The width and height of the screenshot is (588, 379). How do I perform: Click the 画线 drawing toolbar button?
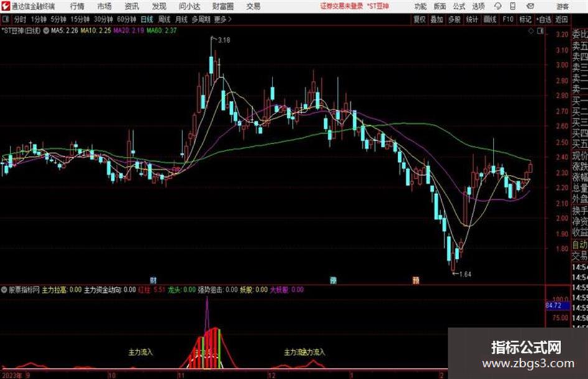(x=490, y=19)
